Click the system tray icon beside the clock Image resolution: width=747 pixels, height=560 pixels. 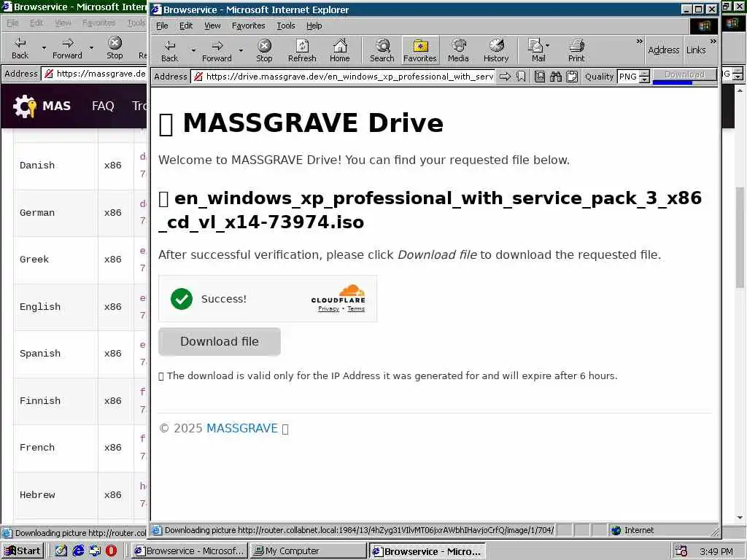coord(681,551)
